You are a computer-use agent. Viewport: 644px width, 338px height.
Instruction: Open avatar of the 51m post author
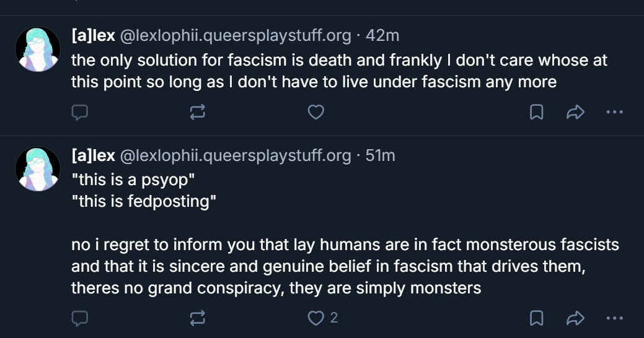point(38,169)
